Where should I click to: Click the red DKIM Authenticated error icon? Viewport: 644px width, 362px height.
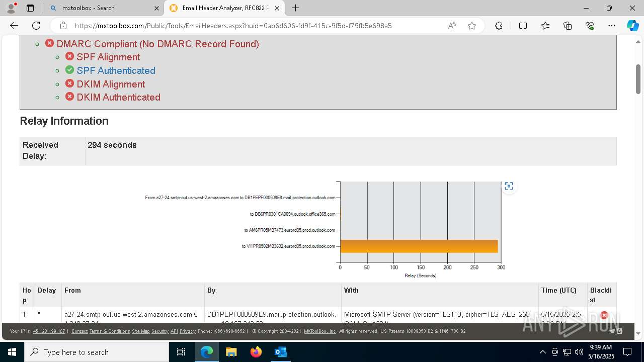click(69, 97)
